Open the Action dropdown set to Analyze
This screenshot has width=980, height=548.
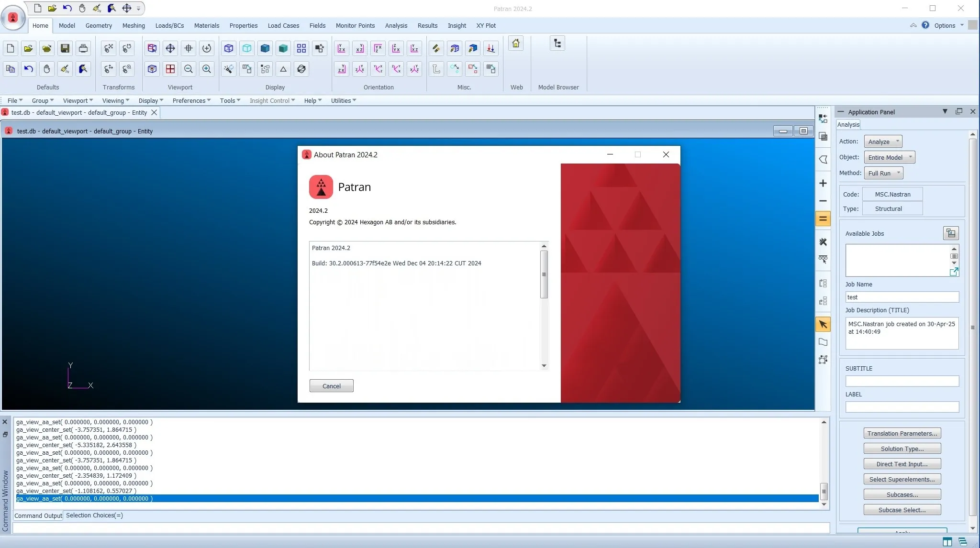click(x=883, y=142)
